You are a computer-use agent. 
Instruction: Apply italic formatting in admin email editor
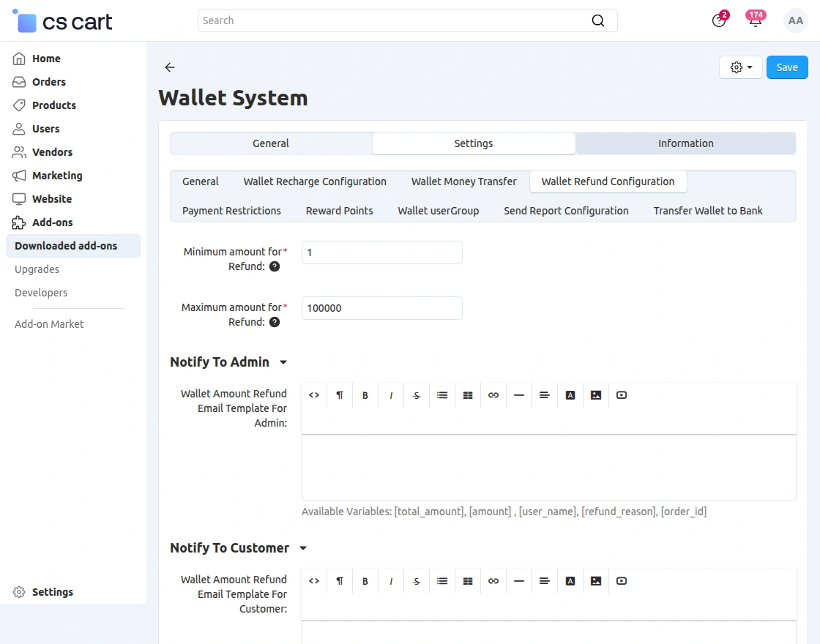coord(390,394)
